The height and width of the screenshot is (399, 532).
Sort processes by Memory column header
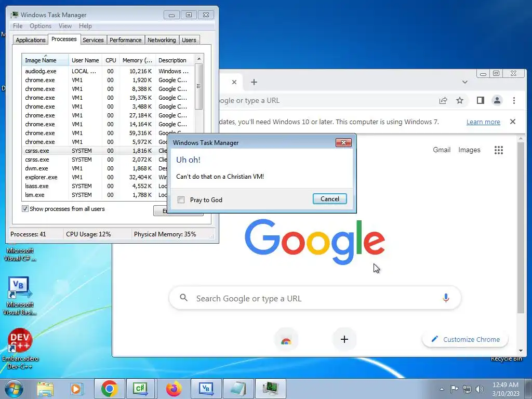(x=137, y=60)
